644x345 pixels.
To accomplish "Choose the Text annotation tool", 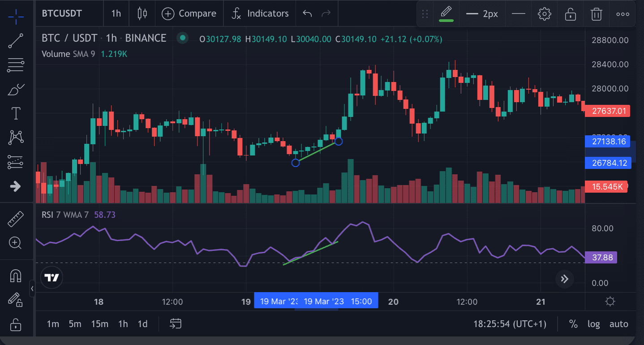I will 16,113.
